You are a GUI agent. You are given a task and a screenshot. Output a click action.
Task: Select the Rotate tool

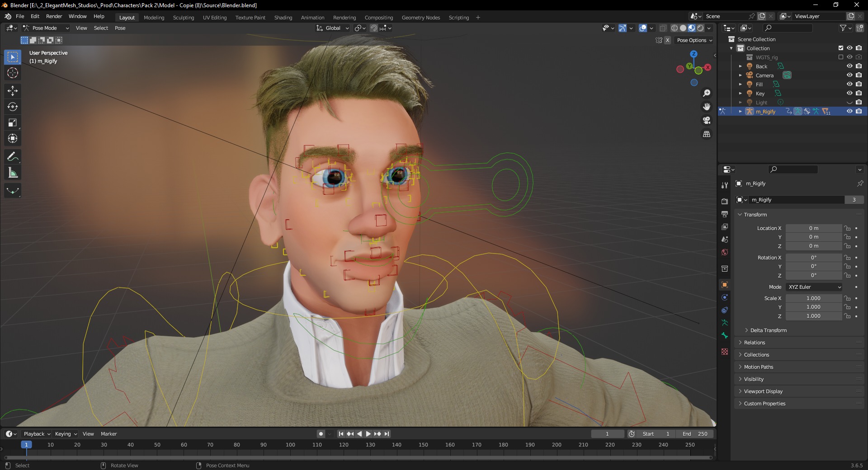(13, 107)
